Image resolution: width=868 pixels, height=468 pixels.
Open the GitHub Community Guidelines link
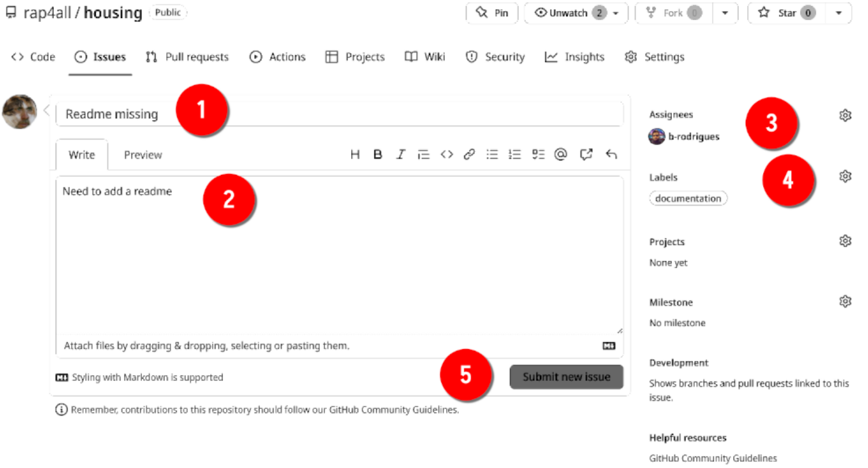pyautogui.click(x=713, y=458)
